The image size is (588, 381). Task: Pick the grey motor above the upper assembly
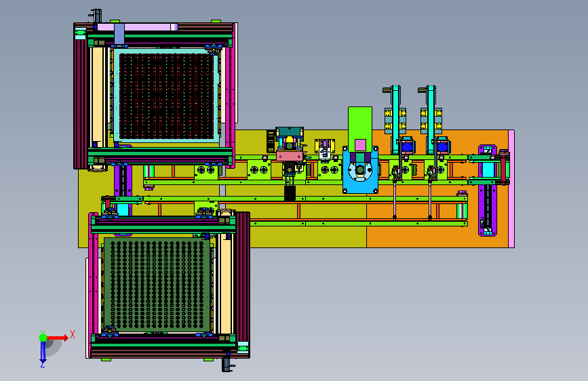[96, 16]
